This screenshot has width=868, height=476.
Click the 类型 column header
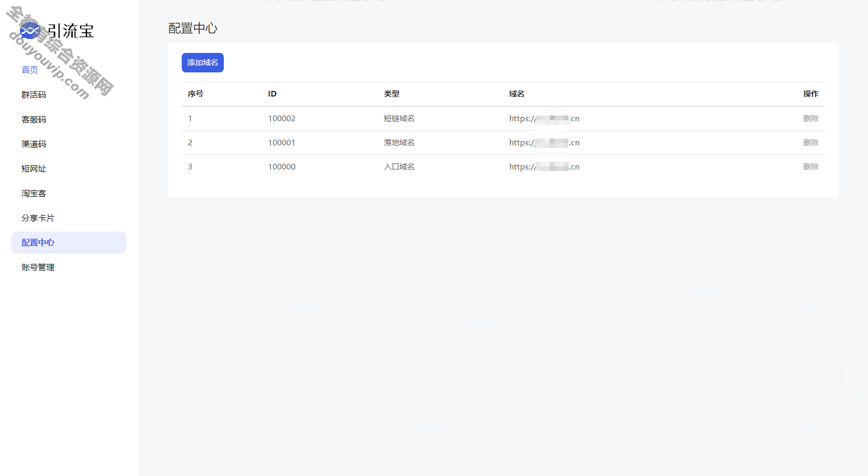[x=392, y=94]
